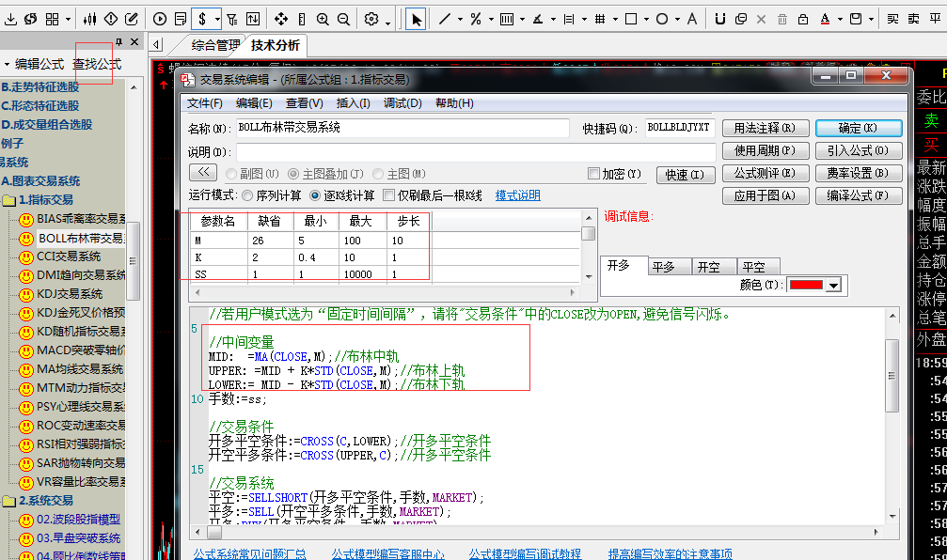Screen dimensions: 947x560
Task: Toggle the magnet snap icon
Action: [720, 20]
